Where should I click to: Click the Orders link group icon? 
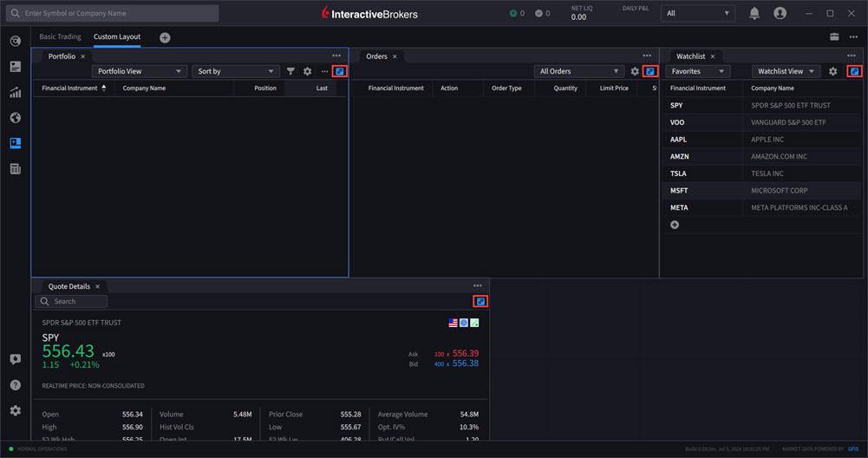[650, 71]
